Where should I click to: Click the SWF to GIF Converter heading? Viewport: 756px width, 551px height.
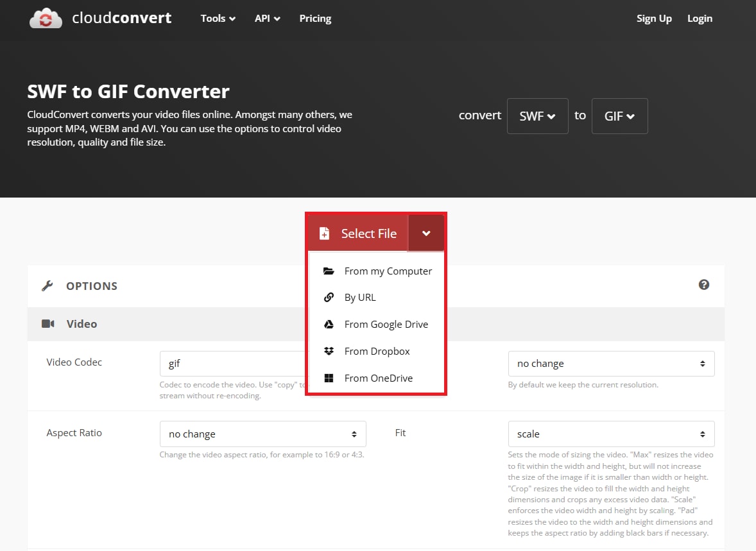[128, 91]
